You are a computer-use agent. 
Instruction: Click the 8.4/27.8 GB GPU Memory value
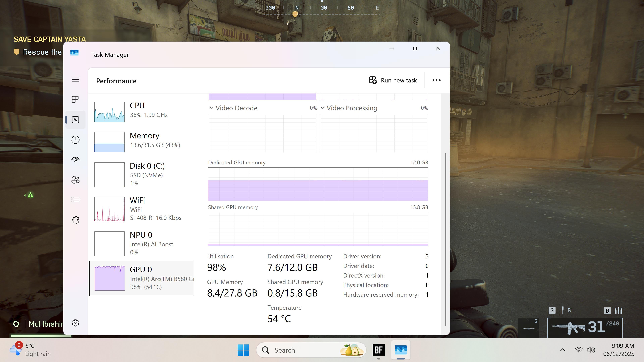pyautogui.click(x=232, y=293)
